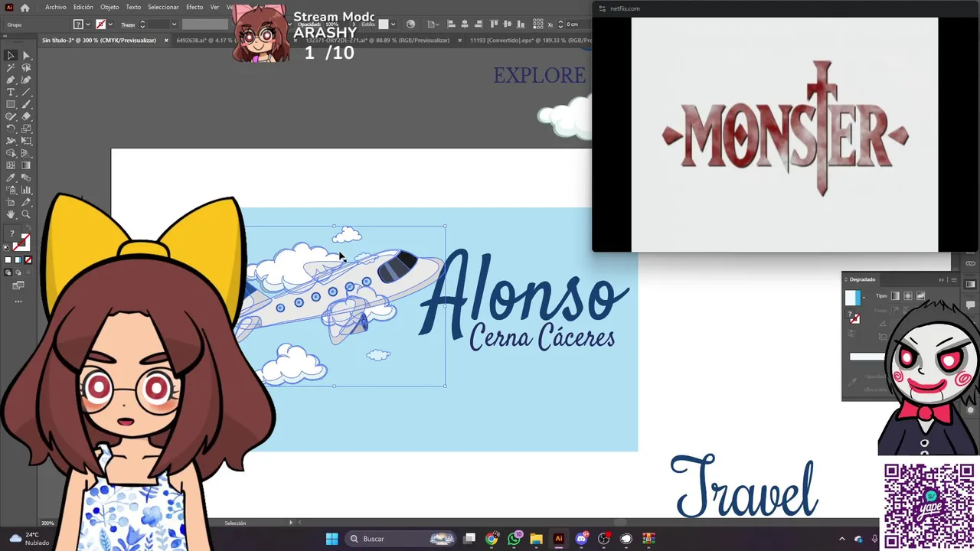Select the Type tool
The image size is (980, 551).
coord(11,92)
